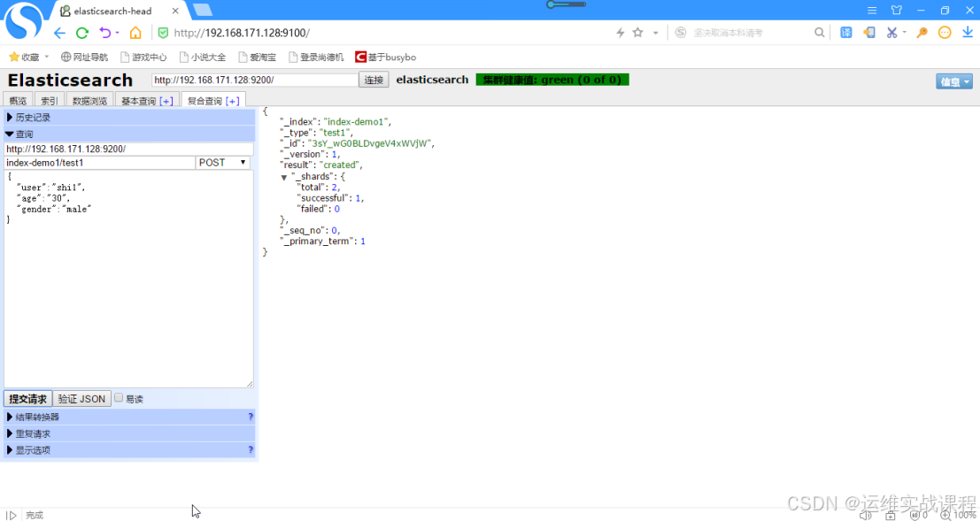Expand the 显示选项 section
This screenshot has height=521, width=980.
coord(129,449)
